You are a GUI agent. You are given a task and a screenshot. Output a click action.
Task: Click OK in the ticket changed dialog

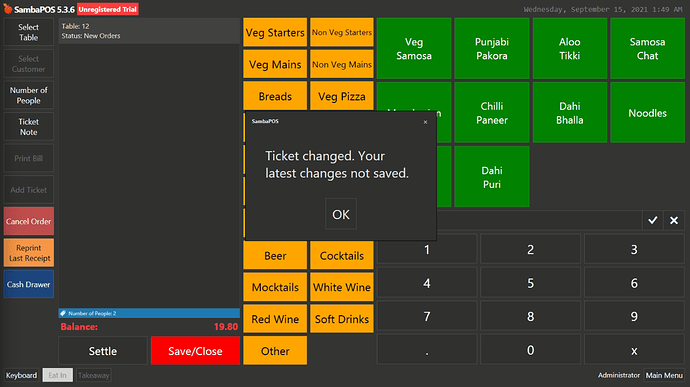pyautogui.click(x=341, y=214)
